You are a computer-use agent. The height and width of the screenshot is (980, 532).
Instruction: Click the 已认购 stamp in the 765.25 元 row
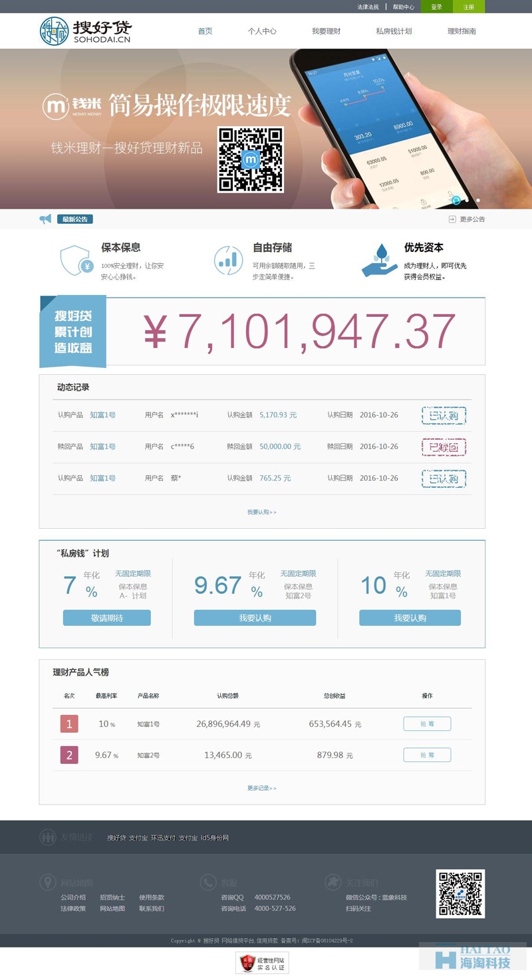click(x=444, y=478)
